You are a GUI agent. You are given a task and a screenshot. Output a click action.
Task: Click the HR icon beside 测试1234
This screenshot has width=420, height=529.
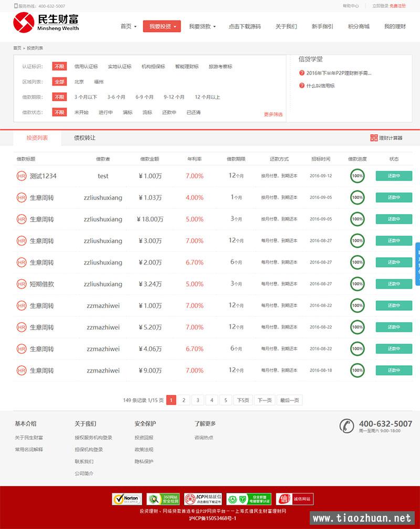pos(22,176)
